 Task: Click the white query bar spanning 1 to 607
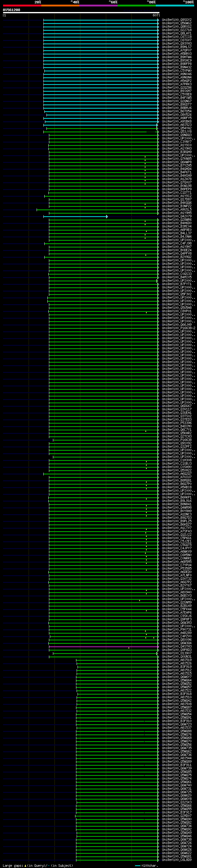point(81,13)
